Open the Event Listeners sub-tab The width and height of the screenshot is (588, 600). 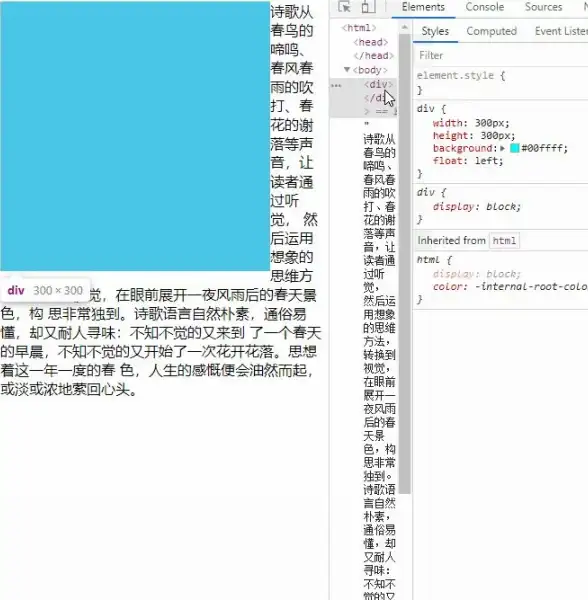[x=561, y=31]
